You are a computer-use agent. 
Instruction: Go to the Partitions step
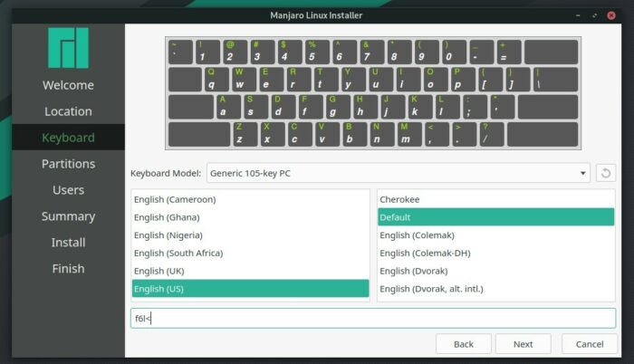click(x=68, y=164)
